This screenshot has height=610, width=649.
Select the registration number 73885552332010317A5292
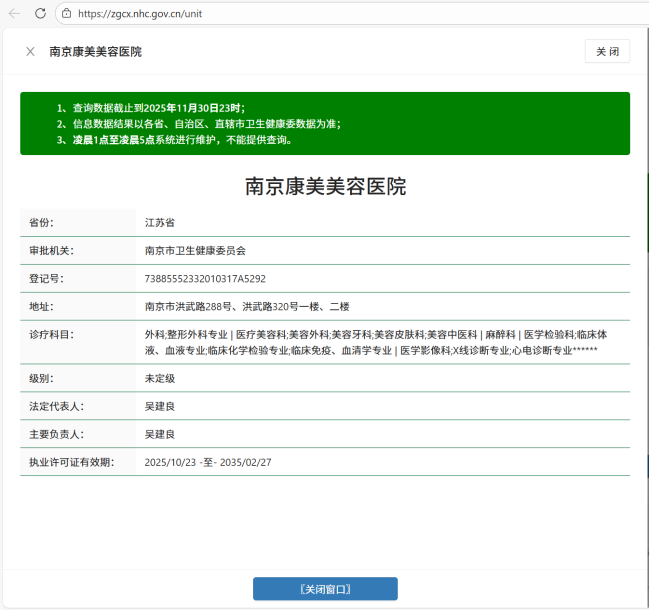pos(205,279)
